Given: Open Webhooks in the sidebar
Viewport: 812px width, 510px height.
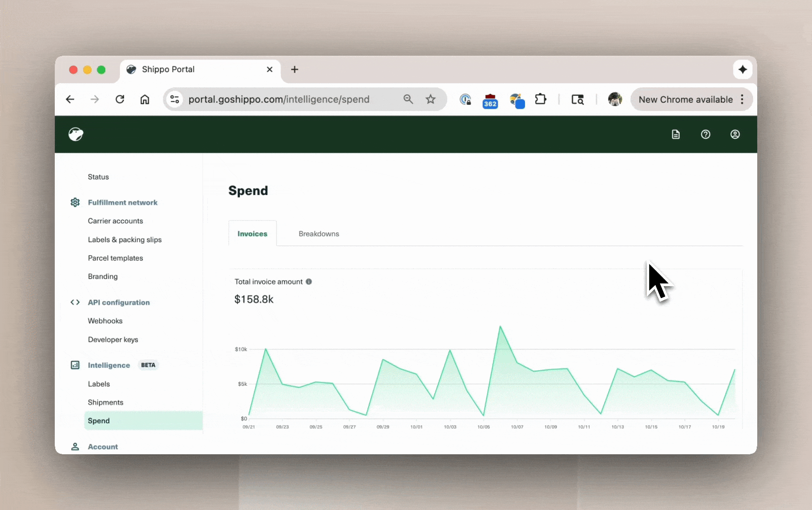Looking at the screenshot, I should pyautogui.click(x=105, y=321).
